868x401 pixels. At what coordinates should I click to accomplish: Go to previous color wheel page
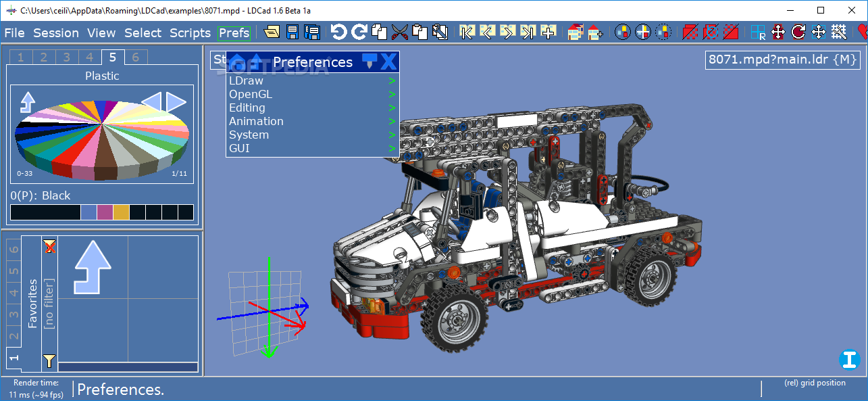pos(151,102)
